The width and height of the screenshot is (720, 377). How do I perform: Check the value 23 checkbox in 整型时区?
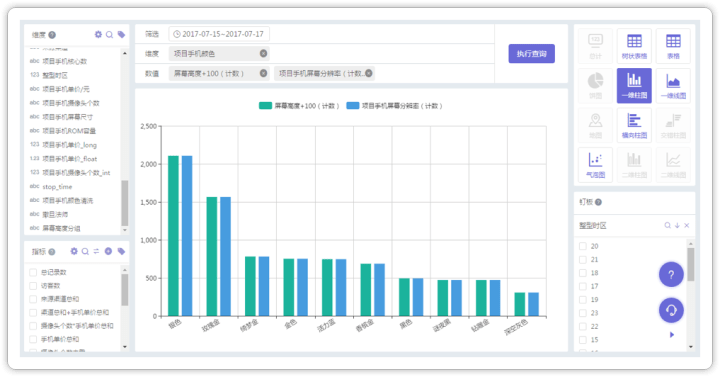point(583,313)
